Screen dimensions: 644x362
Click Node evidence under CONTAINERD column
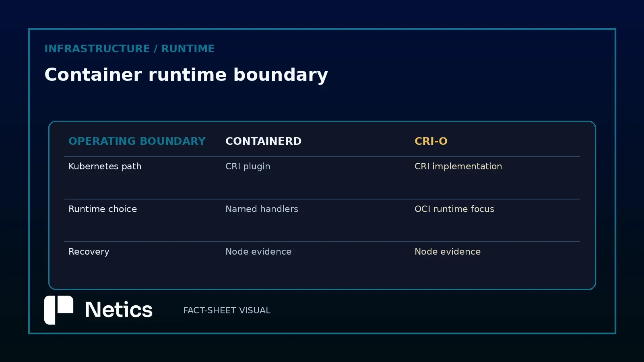point(258,252)
